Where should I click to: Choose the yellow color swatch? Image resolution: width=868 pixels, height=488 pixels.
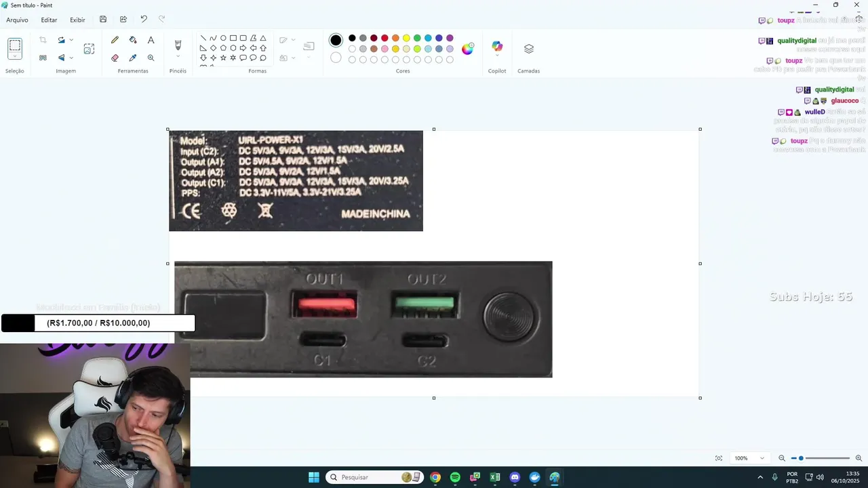coord(406,38)
